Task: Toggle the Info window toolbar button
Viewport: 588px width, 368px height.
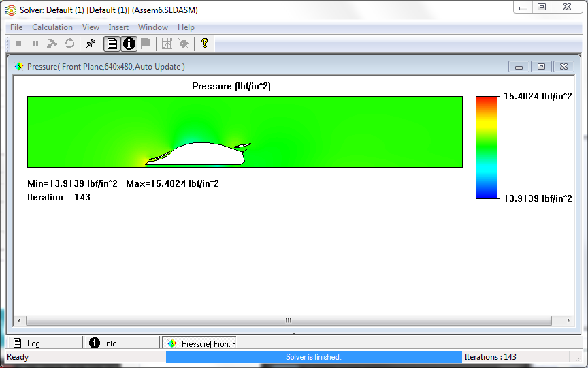Action: click(129, 44)
